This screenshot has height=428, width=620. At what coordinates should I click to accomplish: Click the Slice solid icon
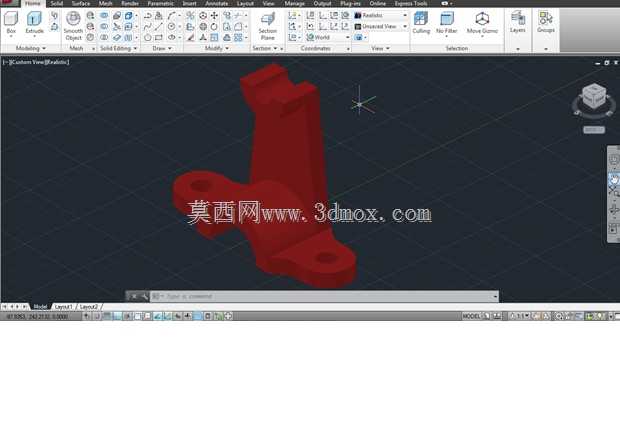pos(117,27)
